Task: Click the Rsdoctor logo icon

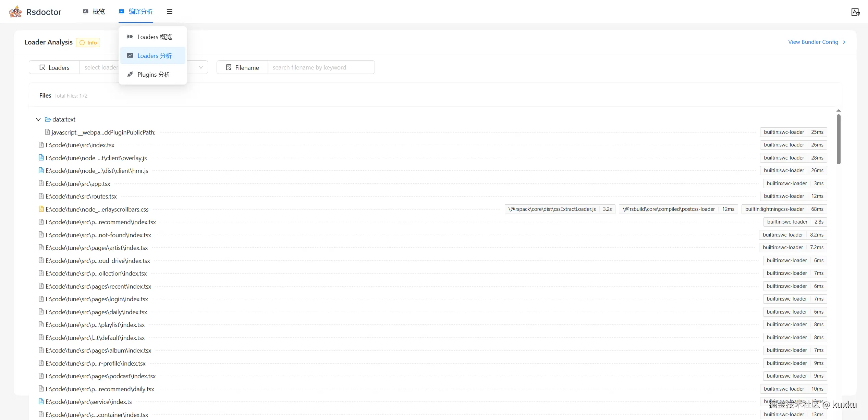Action: click(15, 12)
